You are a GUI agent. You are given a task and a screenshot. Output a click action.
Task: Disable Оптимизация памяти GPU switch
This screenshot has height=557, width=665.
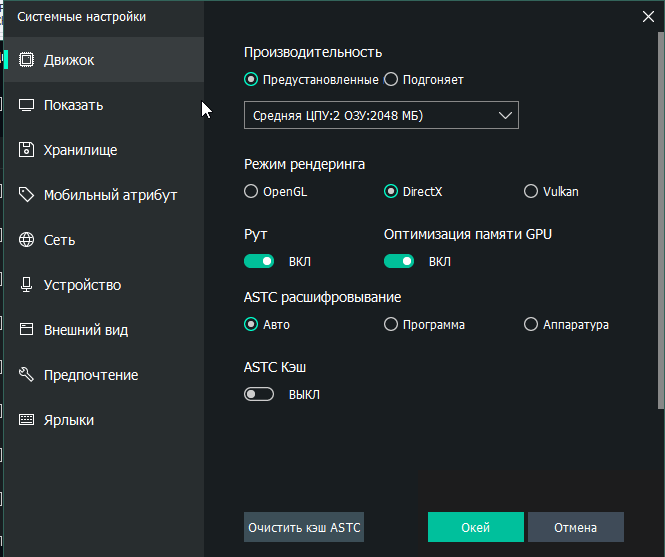tap(399, 262)
